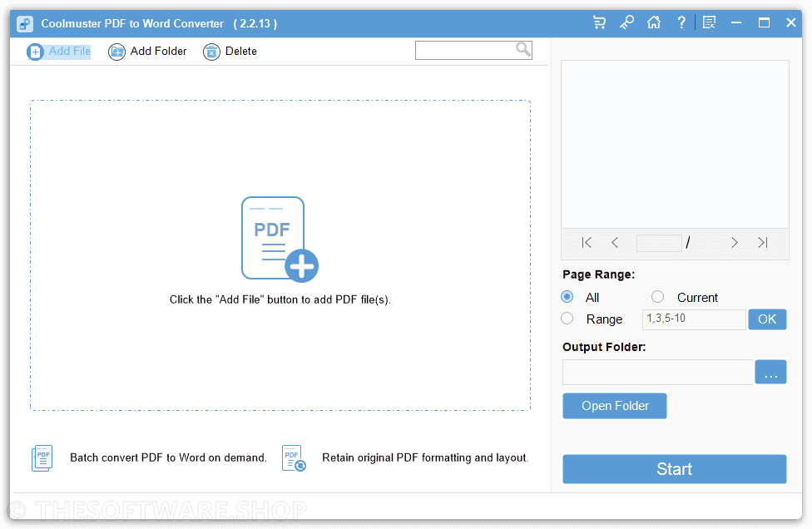Open help via question mark icon
Viewport: 812px width, 529px height.
681,22
